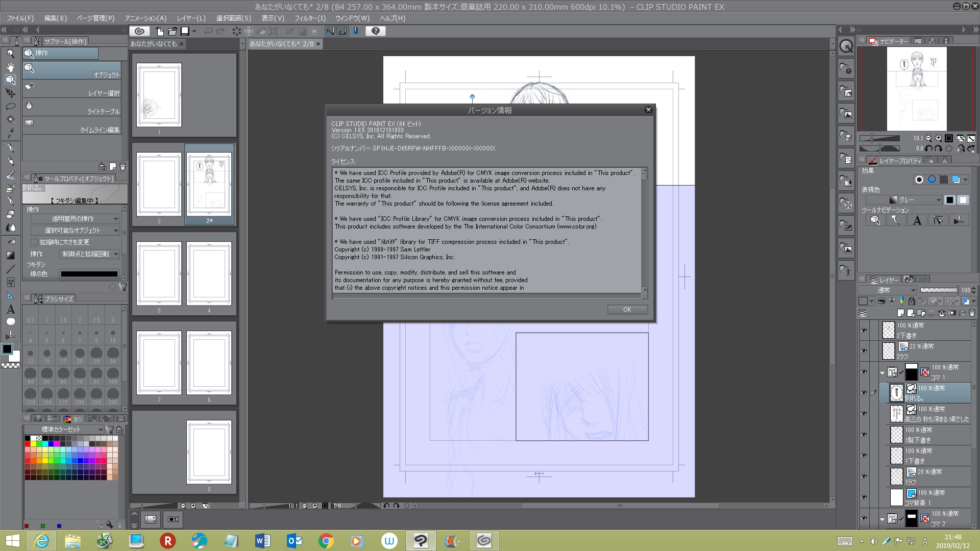The height and width of the screenshot is (551, 980).
Task: Toggle visibility of コマ 1 folder
Action: [864, 372]
